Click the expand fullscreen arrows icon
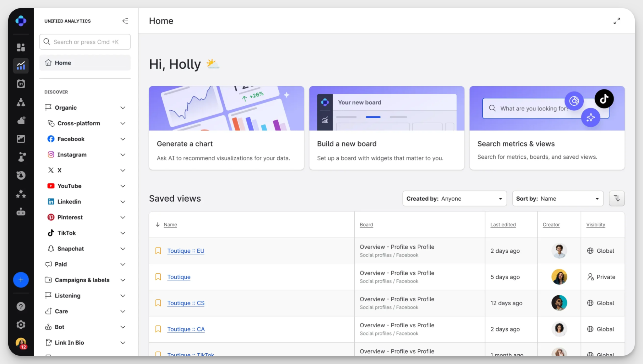Screen dimensions: 643x364 (617, 21)
